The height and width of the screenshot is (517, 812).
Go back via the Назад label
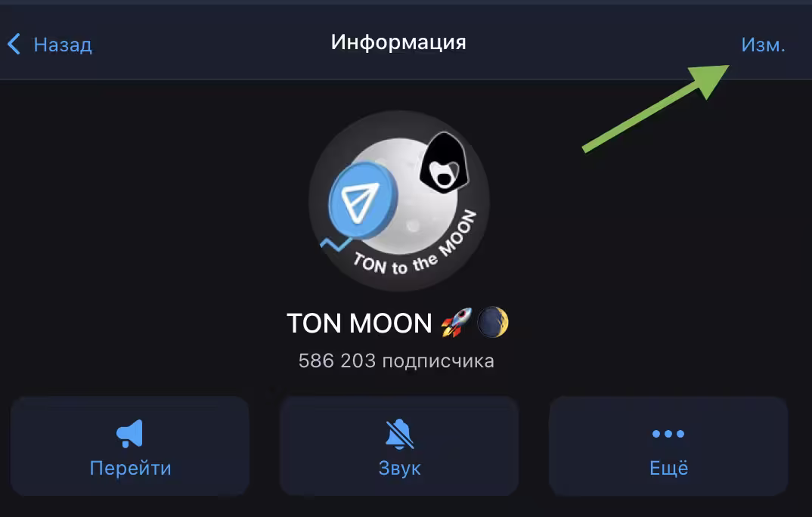pos(63,45)
